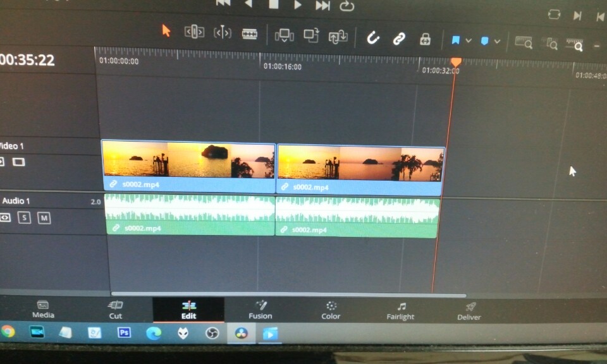Click the 2.0 audio channel label
Screen dimensions: 607x364
95,202
